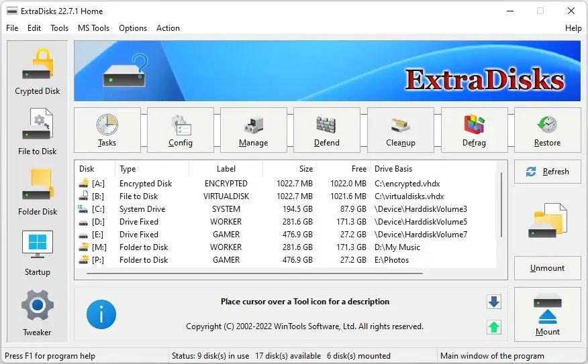Screen dimensions: 588x364
Task: Open the Folder Disk tool
Action: tap(37, 192)
